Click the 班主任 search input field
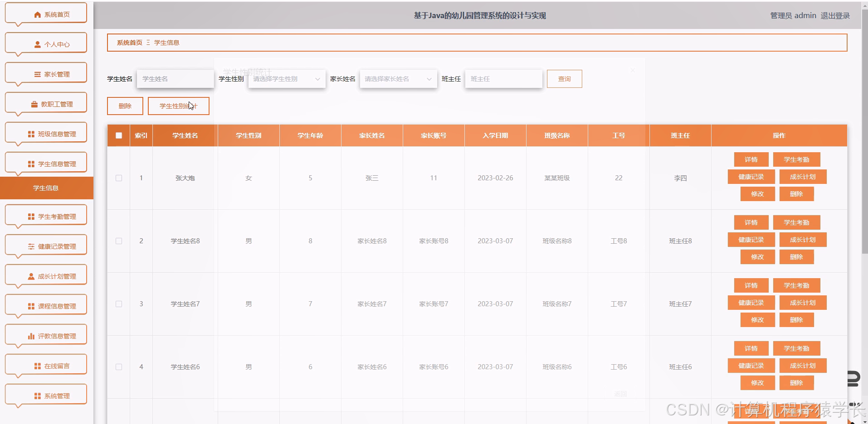 [x=504, y=79]
